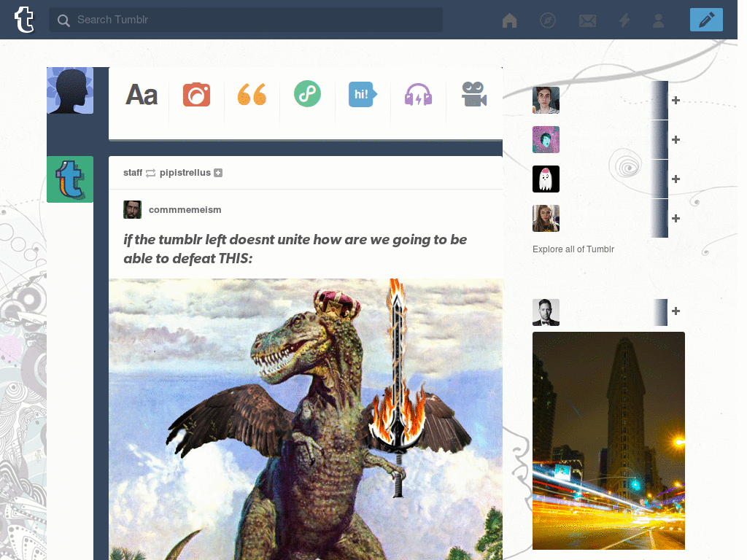
Task: Click the reblog arrows icon after staff
Action: [150, 173]
